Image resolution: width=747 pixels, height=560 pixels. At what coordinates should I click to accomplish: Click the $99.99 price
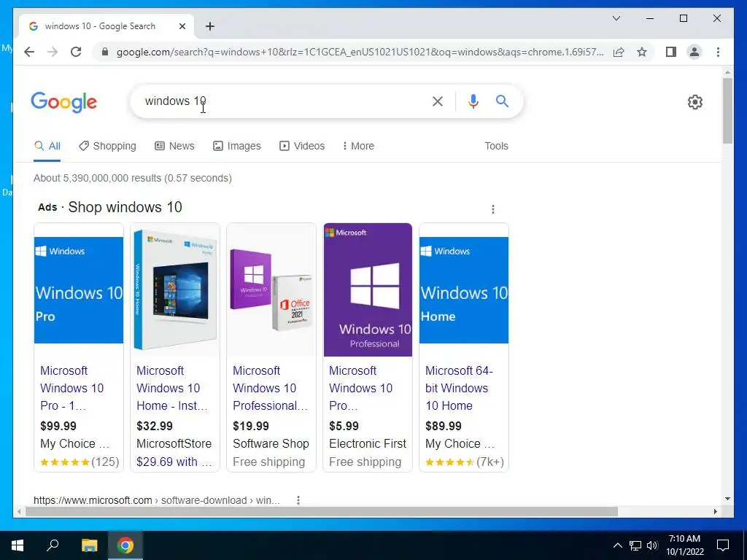(x=58, y=426)
